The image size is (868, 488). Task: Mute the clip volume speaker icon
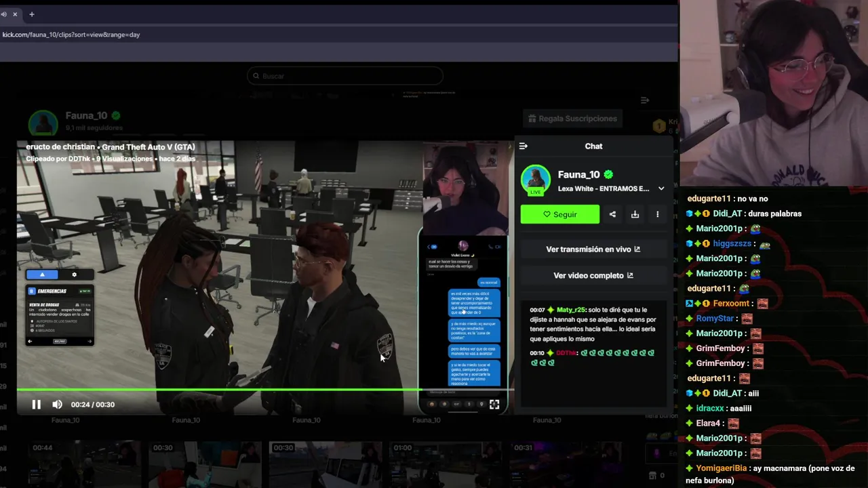57,405
